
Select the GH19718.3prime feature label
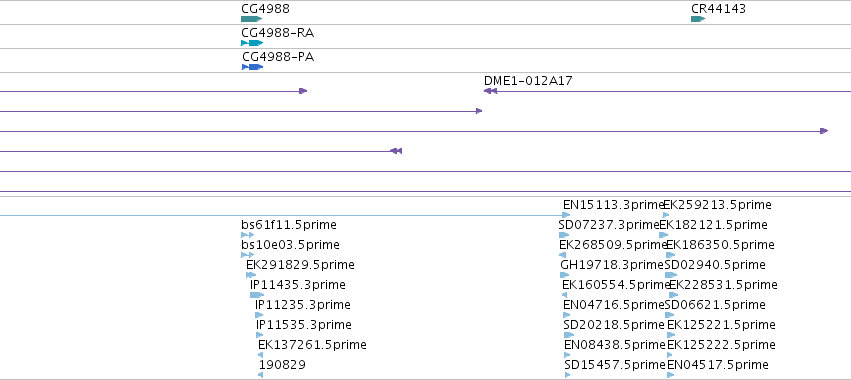coord(612,264)
